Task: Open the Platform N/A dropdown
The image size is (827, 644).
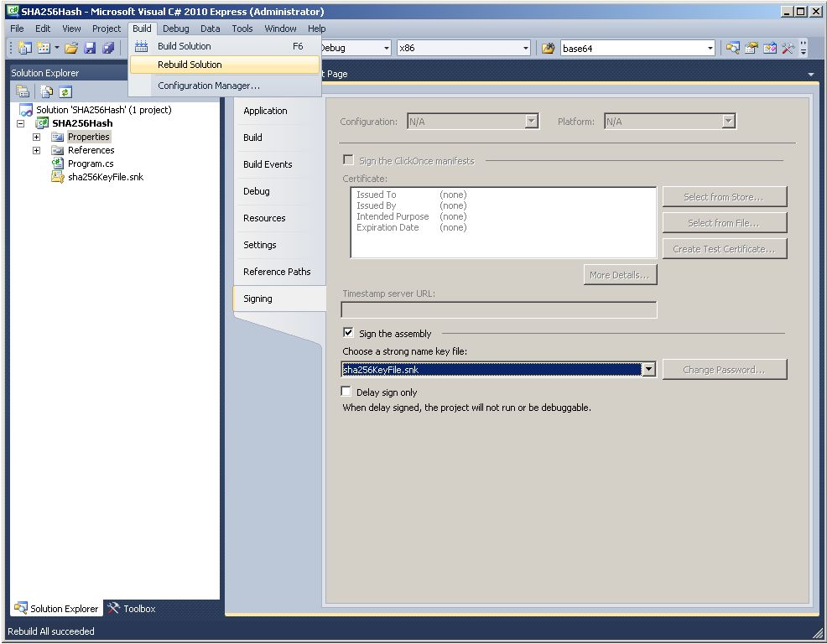Action: (728, 122)
